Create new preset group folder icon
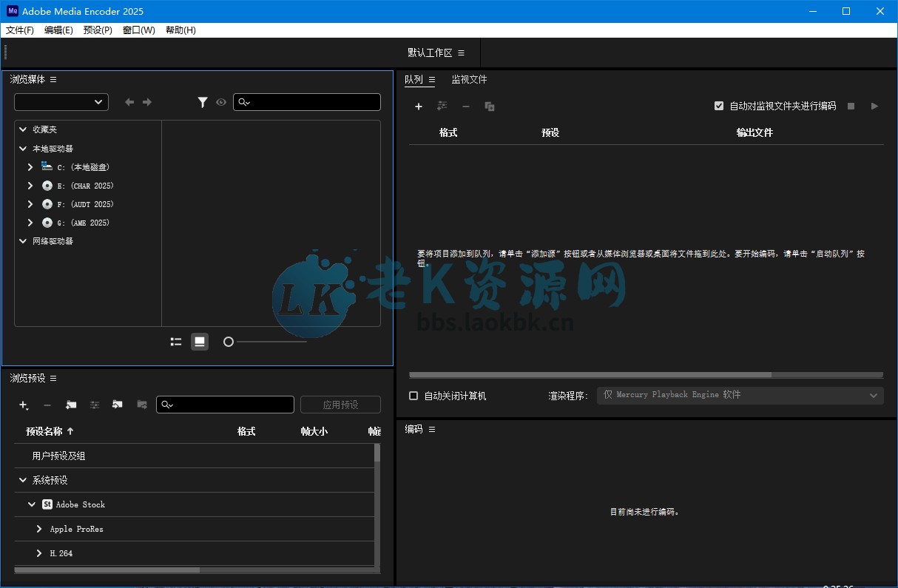 (71, 405)
